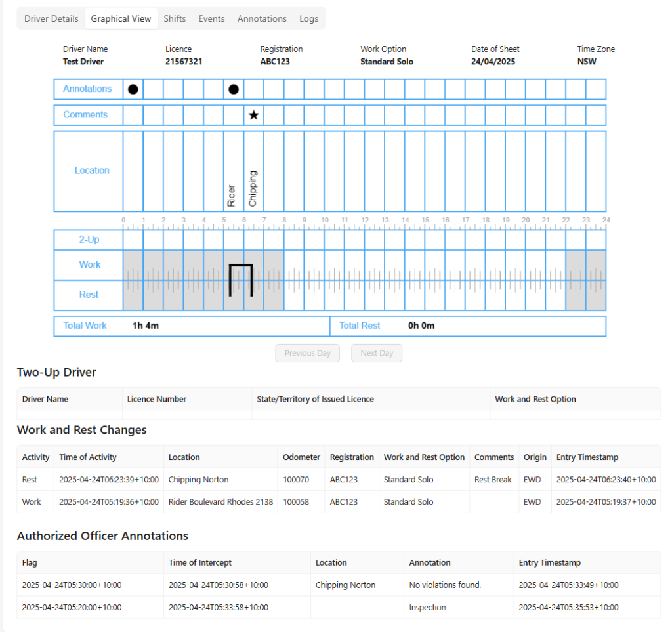Image resolution: width=672 pixels, height=632 pixels.
Task: Click flag 2025-04-24T05:20:00+10:00
Action: pos(72,607)
